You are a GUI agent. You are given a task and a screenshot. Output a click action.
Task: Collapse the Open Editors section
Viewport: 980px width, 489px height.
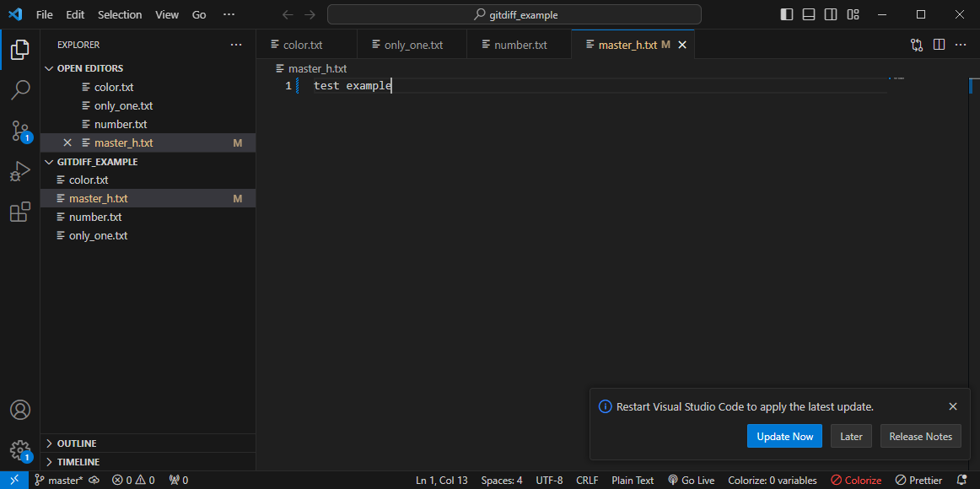148,68
